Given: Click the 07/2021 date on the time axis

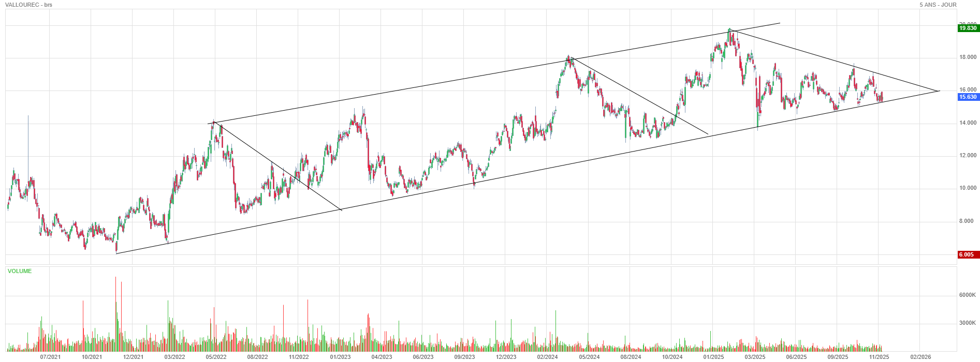Looking at the screenshot, I should (x=50, y=357).
